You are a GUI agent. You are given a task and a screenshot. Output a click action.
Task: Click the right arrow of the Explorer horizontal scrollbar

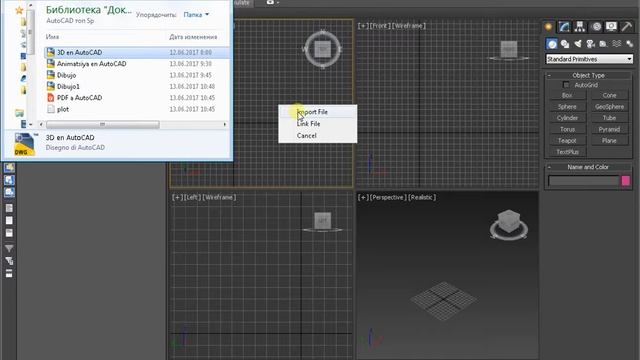[224, 124]
